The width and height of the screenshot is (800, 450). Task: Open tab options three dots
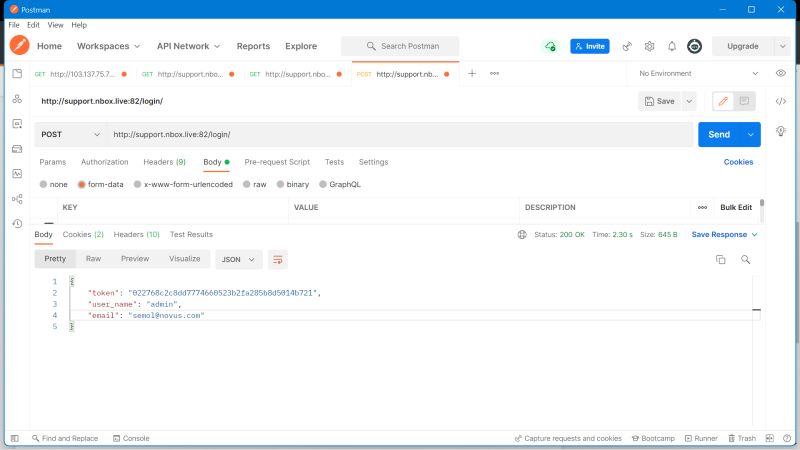point(494,73)
